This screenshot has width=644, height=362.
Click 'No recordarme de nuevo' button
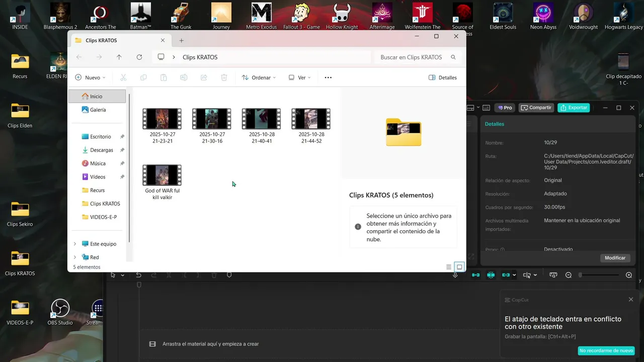(x=606, y=350)
